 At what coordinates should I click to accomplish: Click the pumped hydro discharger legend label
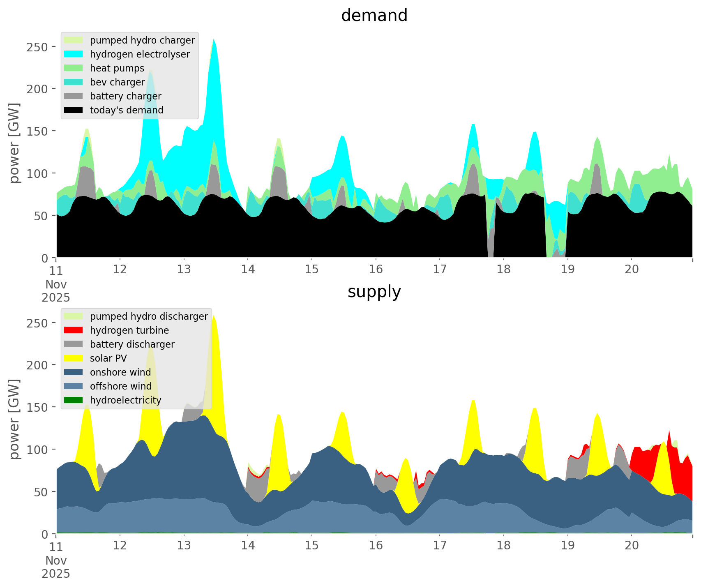tap(149, 316)
